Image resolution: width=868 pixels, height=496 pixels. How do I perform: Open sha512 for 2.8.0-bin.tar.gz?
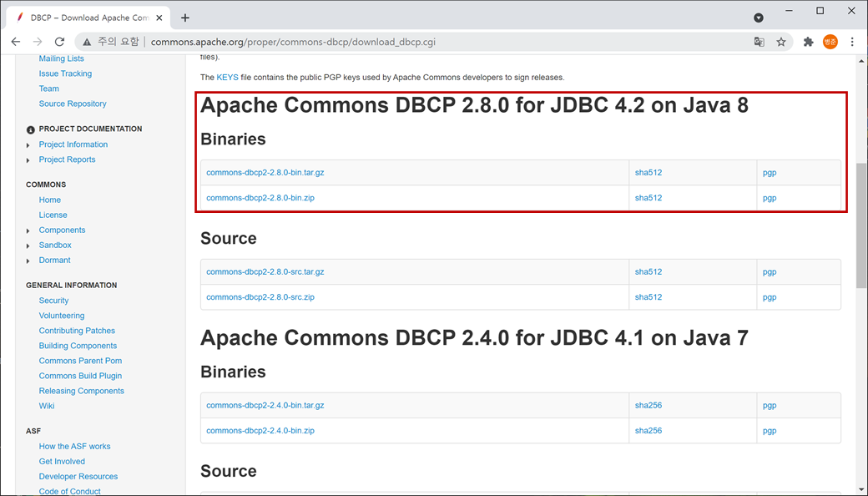point(648,173)
